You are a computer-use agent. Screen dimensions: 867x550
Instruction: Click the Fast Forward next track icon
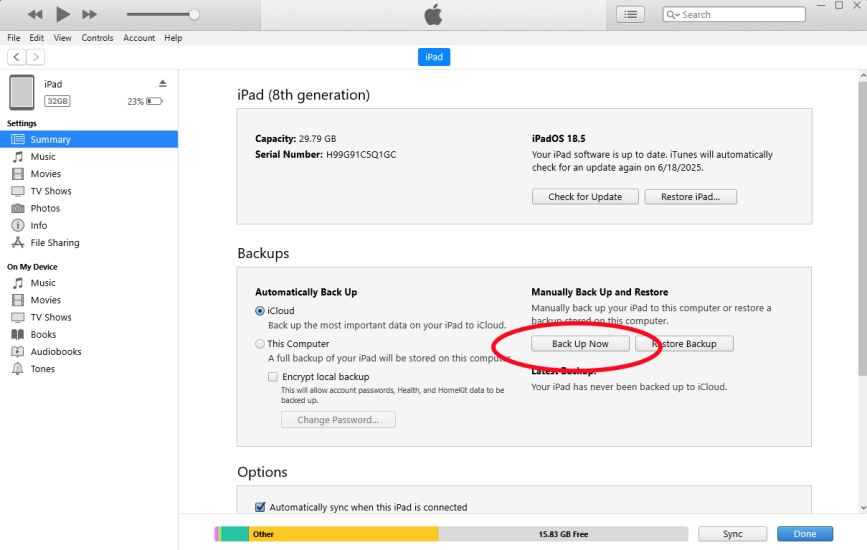point(90,14)
